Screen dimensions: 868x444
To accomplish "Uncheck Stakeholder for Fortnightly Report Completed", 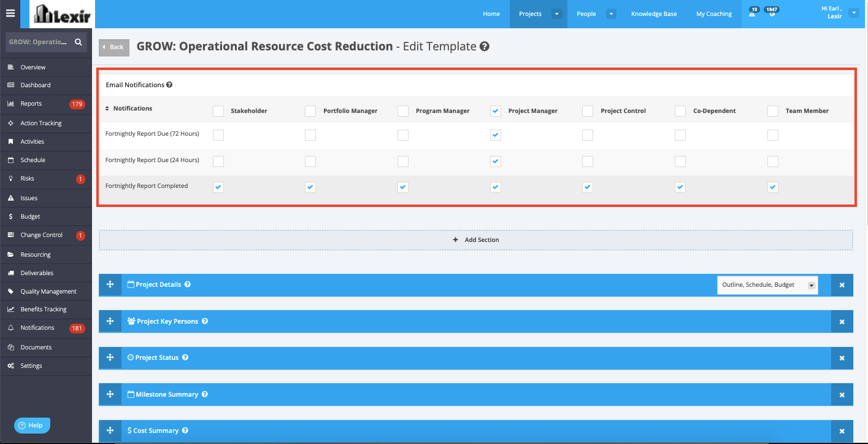I will click(x=218, y=187).
